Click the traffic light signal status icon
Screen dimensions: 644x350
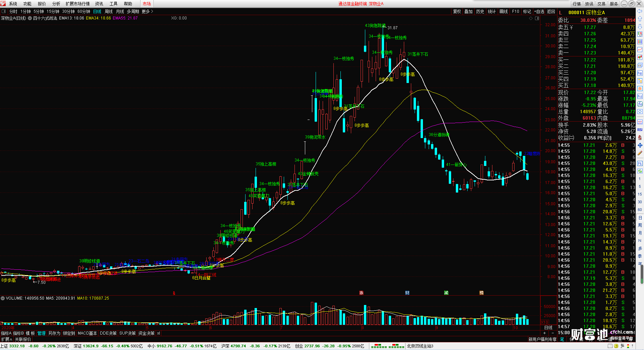(x=628, y=346)
